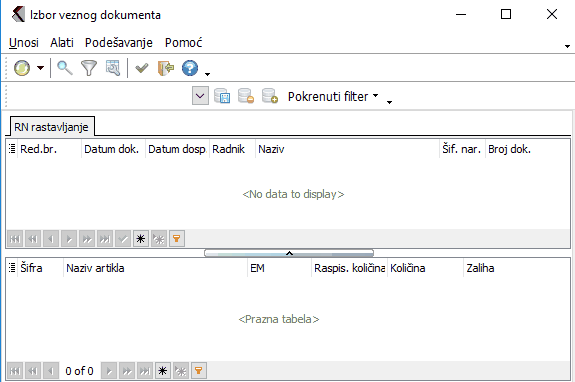Click lower grid orange filter button

pyautogui.click(x=199, y=371)
